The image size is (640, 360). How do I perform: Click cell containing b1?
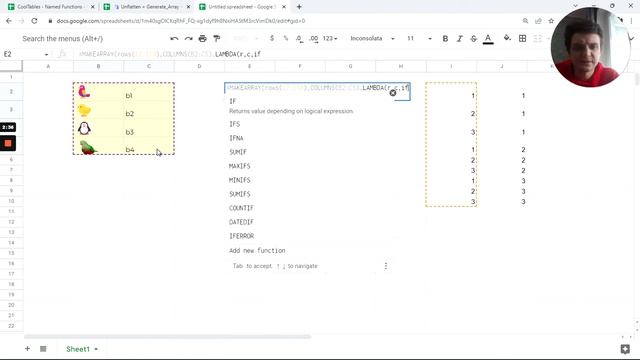pyautogui.click(x=149, y=93)
